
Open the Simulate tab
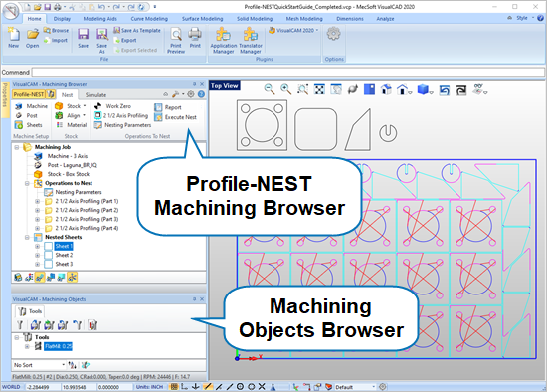point(95,95)
